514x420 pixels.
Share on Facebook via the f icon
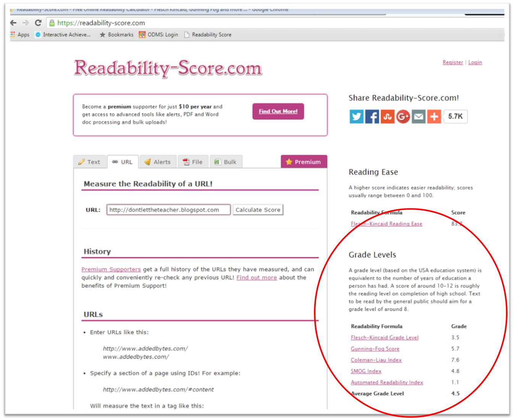click(x=372, y=116)
